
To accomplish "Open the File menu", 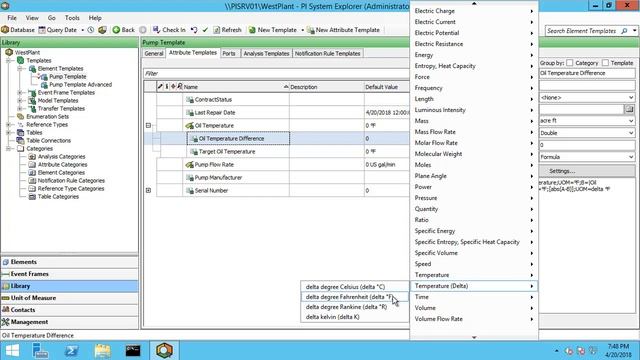I will coord(12,18).
